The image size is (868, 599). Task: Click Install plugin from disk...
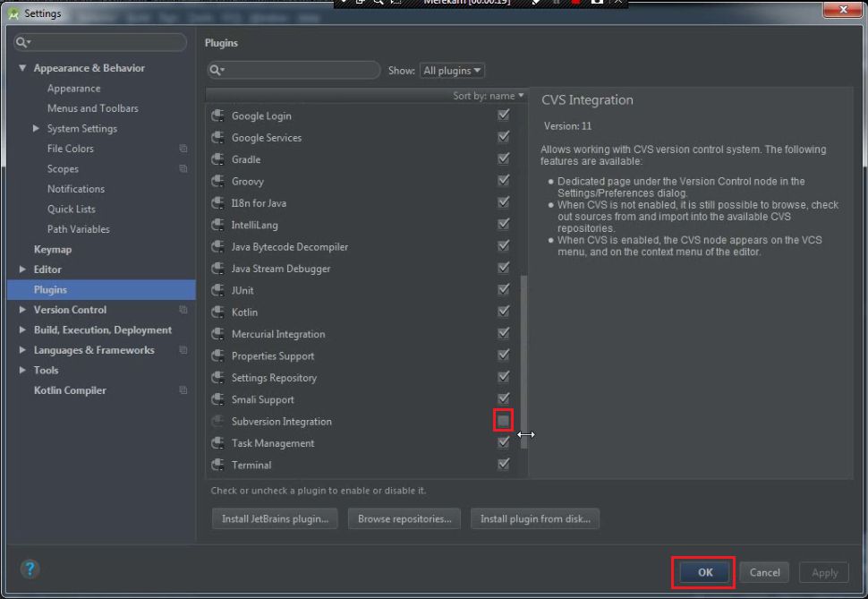click(535, 518)
